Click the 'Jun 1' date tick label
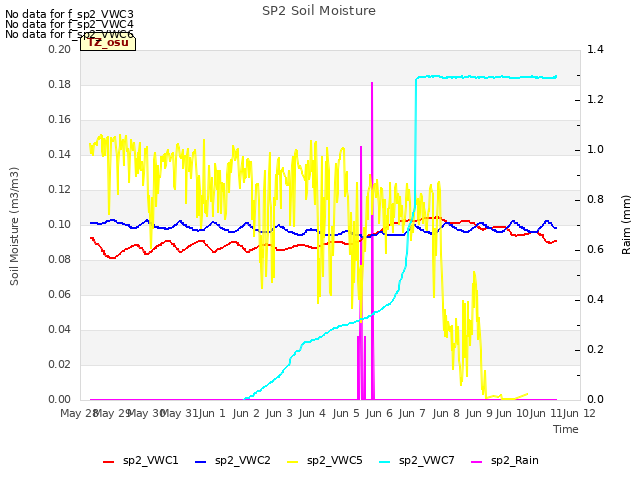 point(212,413)
